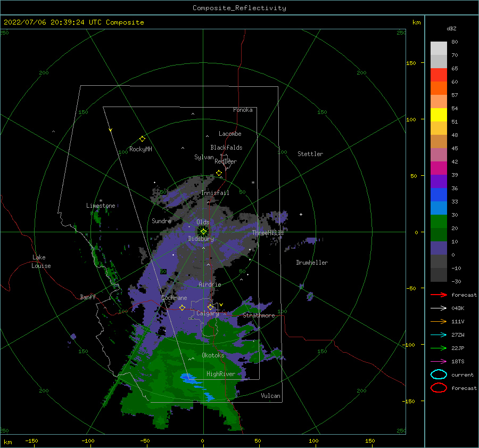Click the cyan current ellipse in legend

coord(439,374)
